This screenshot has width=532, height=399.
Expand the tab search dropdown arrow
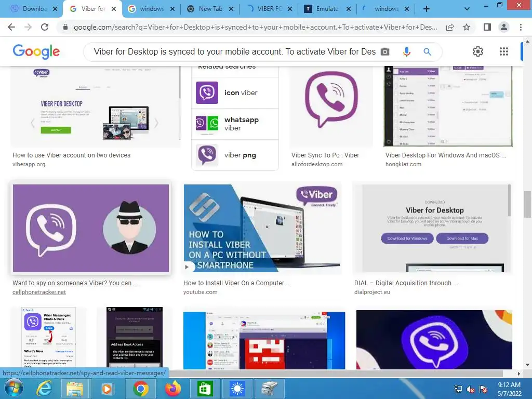[467, 9]
